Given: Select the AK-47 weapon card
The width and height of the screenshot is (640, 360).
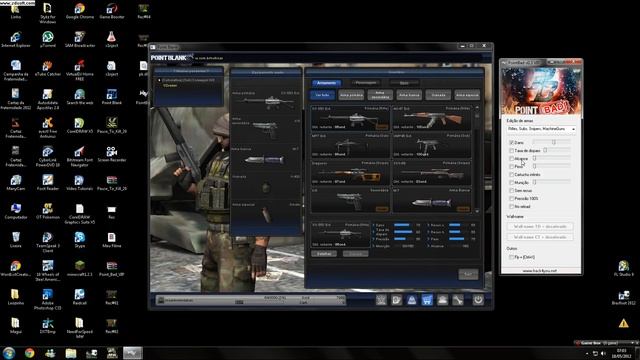Looking at the screenshot, I should pos(432,118).
